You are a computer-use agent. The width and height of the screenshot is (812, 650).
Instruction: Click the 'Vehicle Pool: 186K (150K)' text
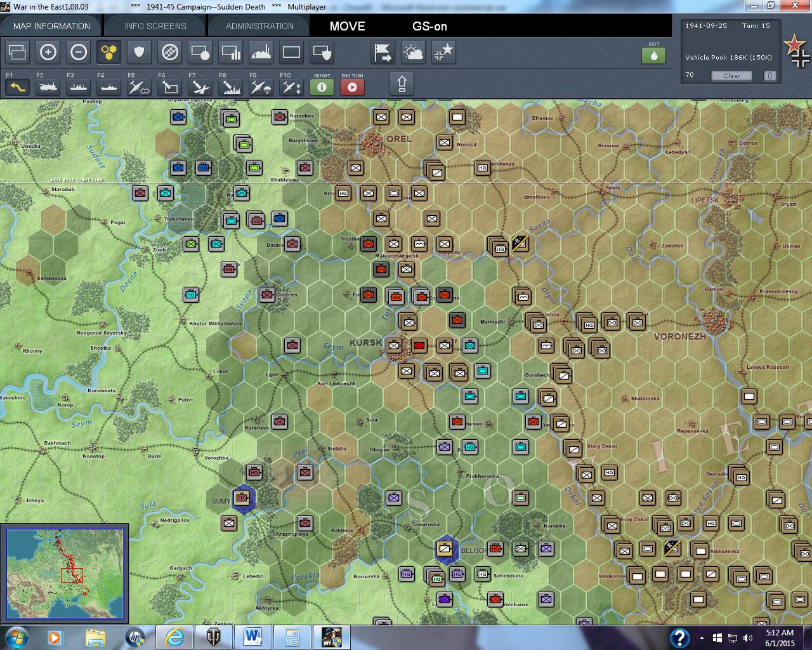(x=728, y=57)
